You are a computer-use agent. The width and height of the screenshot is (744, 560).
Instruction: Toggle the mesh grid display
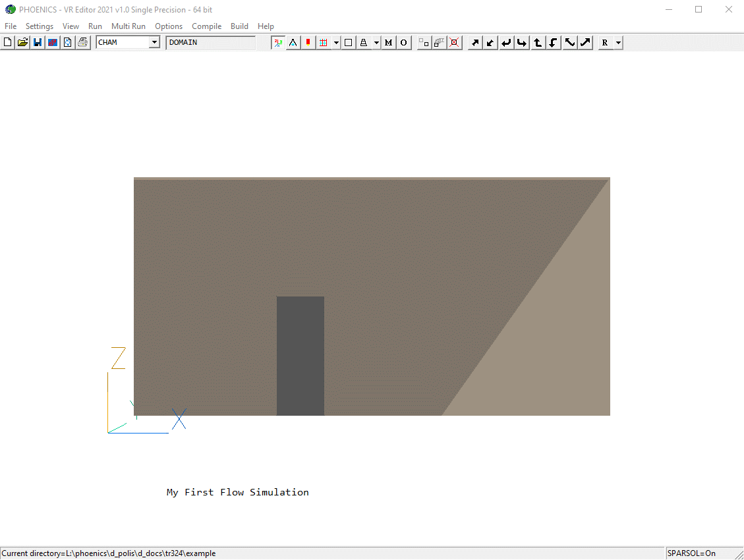coord(323,43)
